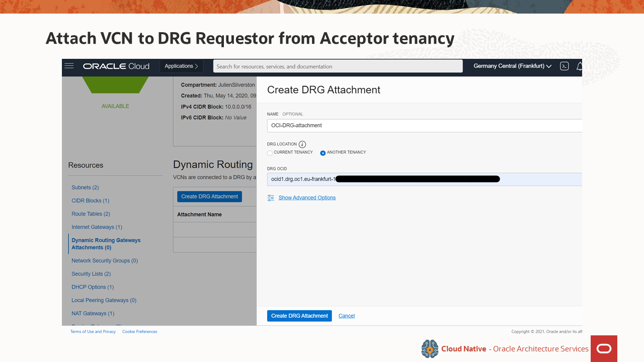This screenshot has height=362, width=644.
Task: Click the Compartment: JulienSilverston text
Action: pyautogui.click(x=218, y=85)
